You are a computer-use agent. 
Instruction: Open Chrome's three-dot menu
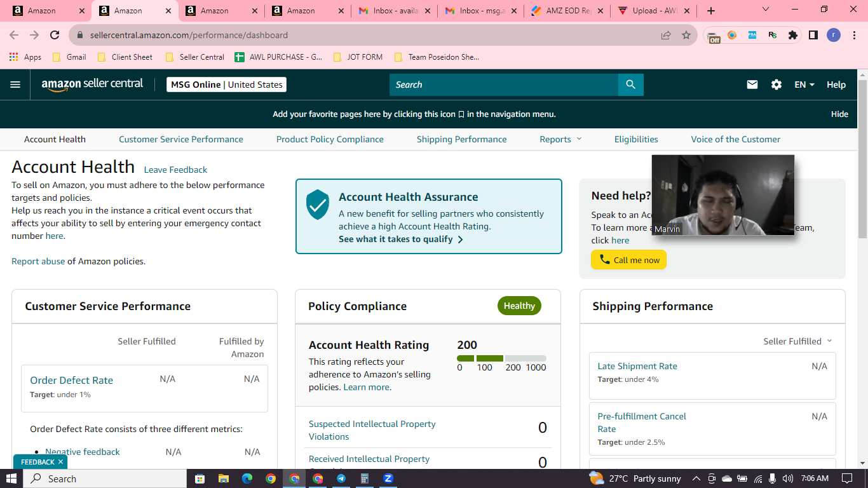pos(853,36)
